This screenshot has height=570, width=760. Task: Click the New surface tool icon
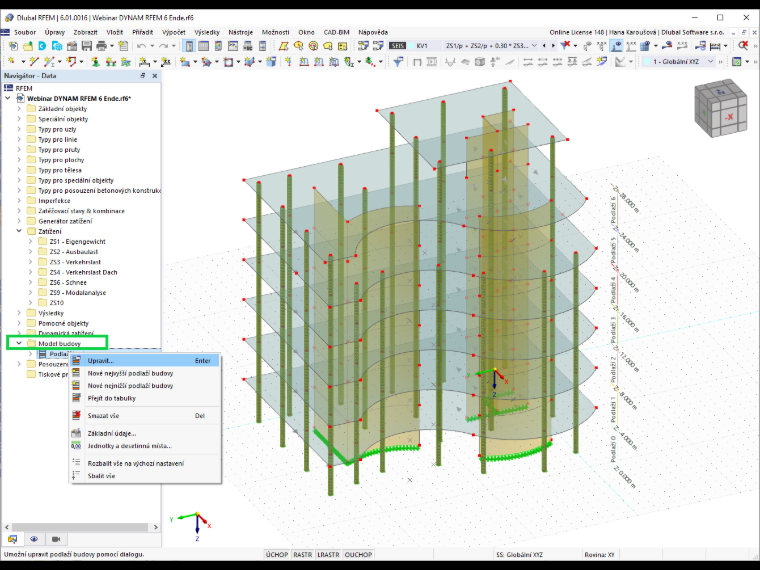pyautogui.click(x=185, y=62)
